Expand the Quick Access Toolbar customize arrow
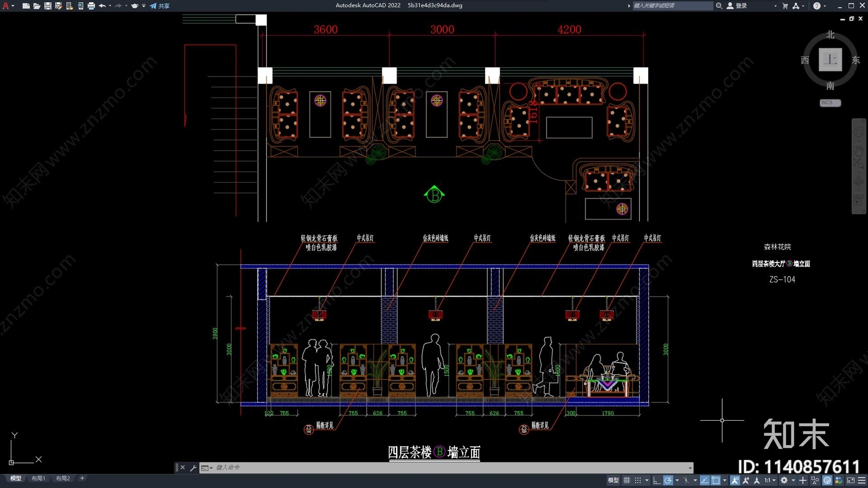This screenshot has width=868, height=488. pos(144,5)
